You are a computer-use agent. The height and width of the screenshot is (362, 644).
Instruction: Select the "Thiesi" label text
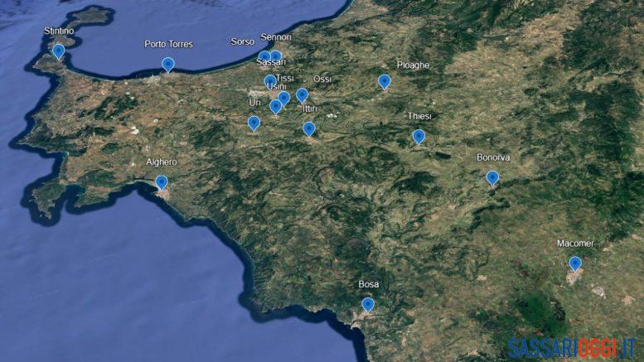click(x=419, y=116)
